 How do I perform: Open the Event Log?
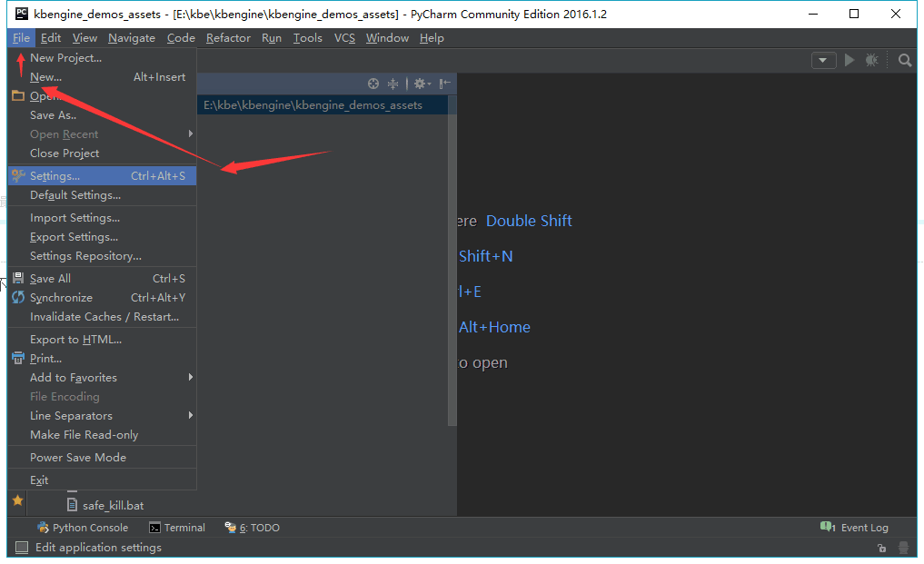854,528
